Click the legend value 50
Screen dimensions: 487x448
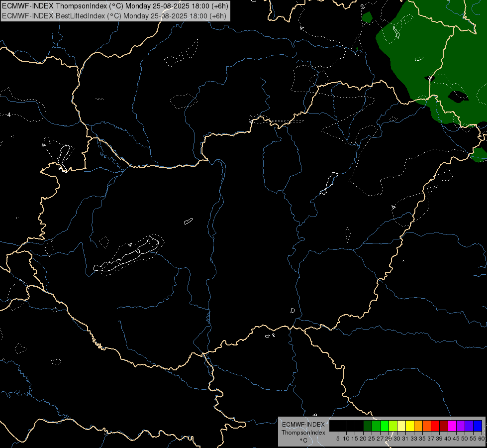pos(465,439)
